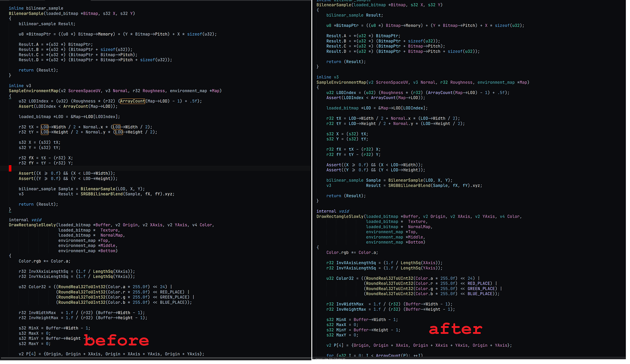This screenshot has width=630, height=364.
Task: Click 'r32 InvHeightMax' line in after pane
Action: pos(391,309)
